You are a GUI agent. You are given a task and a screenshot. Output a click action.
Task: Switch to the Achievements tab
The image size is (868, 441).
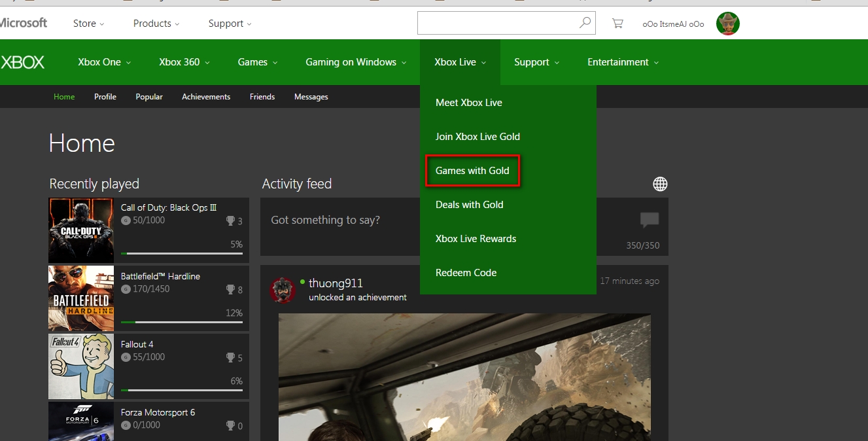[206, 97]
